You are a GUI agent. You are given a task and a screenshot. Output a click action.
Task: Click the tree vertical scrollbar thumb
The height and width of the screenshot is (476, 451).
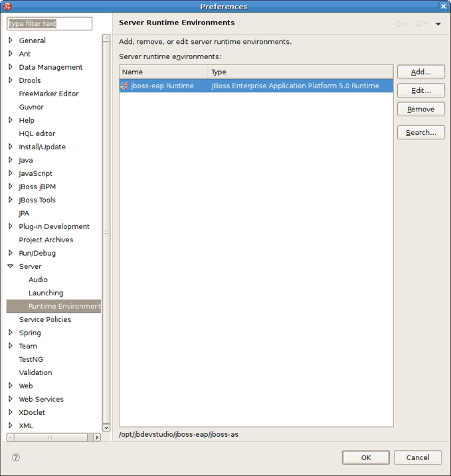(106, 232)
